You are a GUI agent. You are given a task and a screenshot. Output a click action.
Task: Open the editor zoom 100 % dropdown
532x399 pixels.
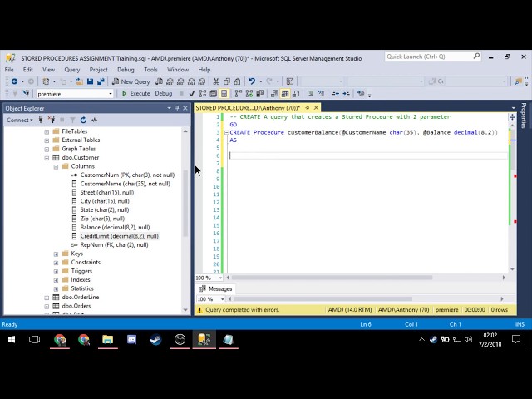(220, 278)
